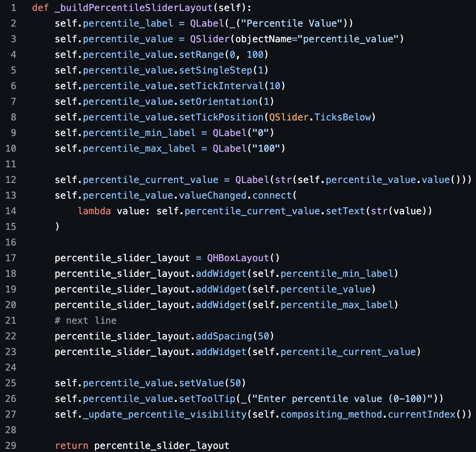Click the return keyword on line 29
476x452 pixels.
point(72,446)
